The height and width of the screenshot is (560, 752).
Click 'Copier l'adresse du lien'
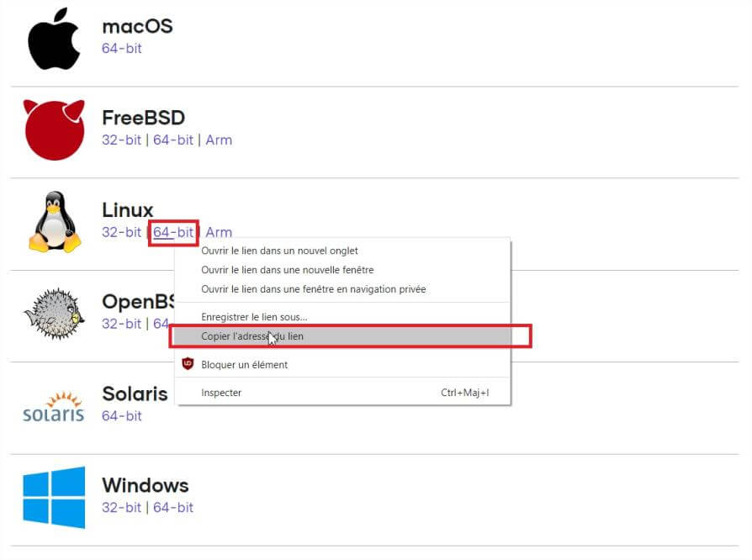click(x=252, y=336)
